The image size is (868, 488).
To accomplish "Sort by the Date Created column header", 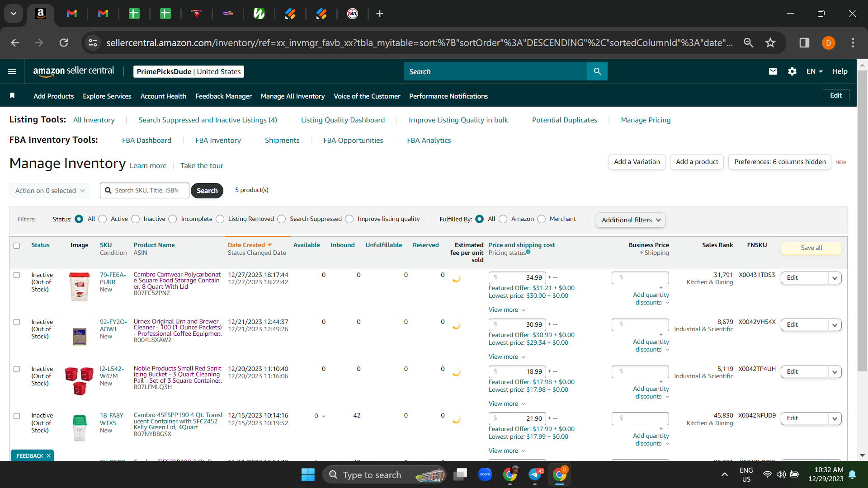I will tap(250, 245).
